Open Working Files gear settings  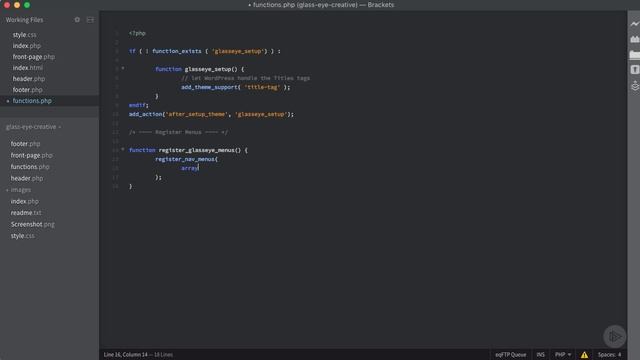coord(77,20)
